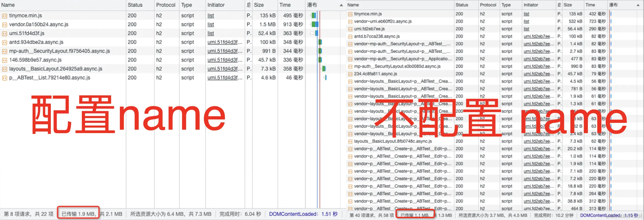The image size is (644, 220).
Task: Click the status bar text 完成用时: 10.2 分钟
Action: tap(553, 215)
